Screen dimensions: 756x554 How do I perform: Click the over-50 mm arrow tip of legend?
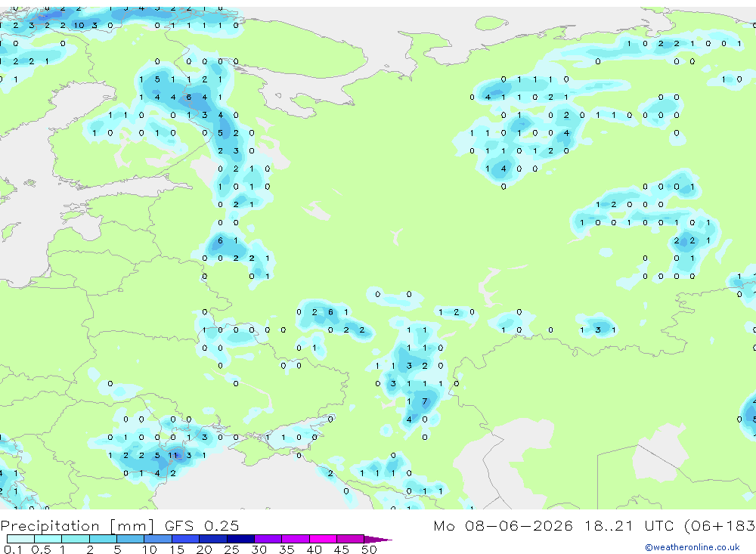tap(378, 539)
